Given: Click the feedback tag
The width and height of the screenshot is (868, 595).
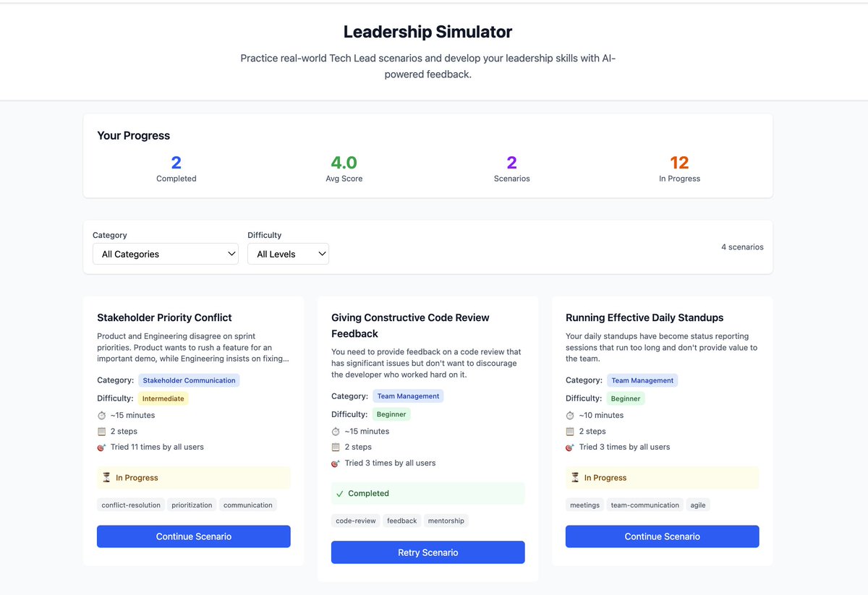Looking at the screenshot, I should click(402, 521).
